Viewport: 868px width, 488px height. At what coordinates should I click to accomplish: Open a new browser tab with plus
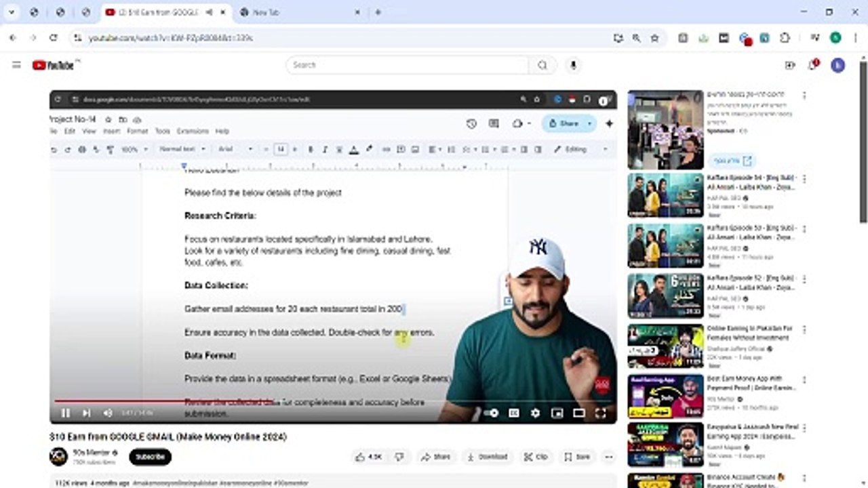coord(378,12)
